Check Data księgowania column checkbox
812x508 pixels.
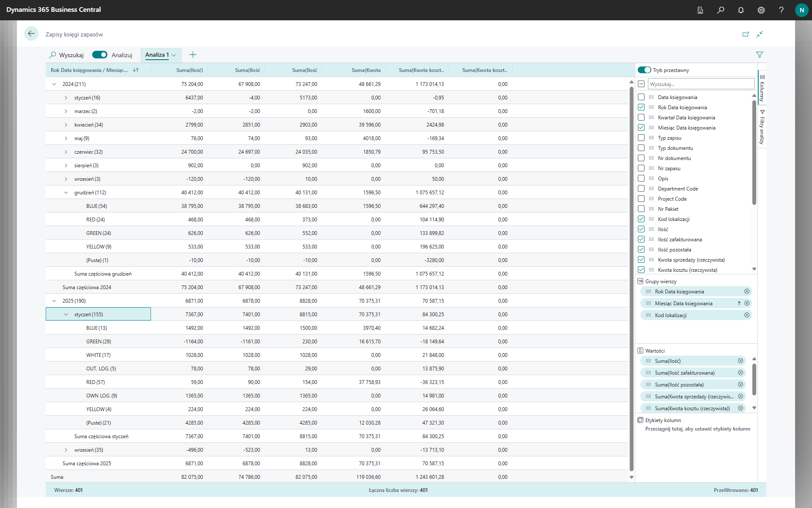tap(641, 97)
